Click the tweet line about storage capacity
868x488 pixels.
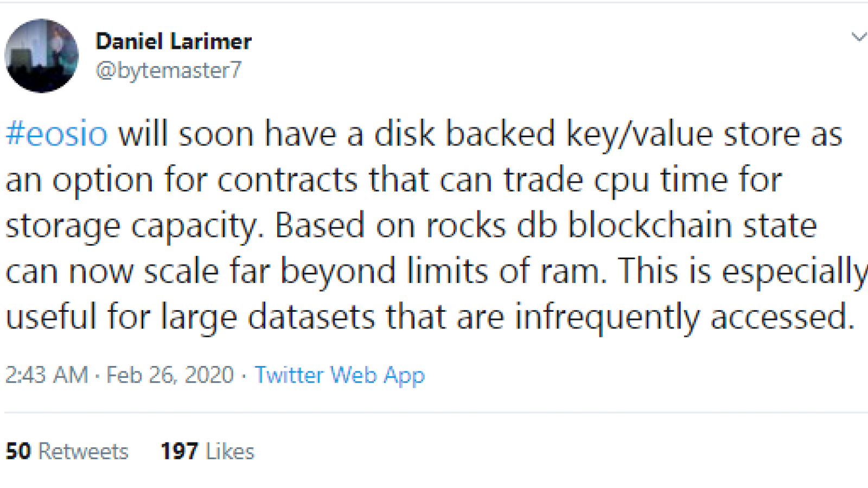click(x=411, y=226)
